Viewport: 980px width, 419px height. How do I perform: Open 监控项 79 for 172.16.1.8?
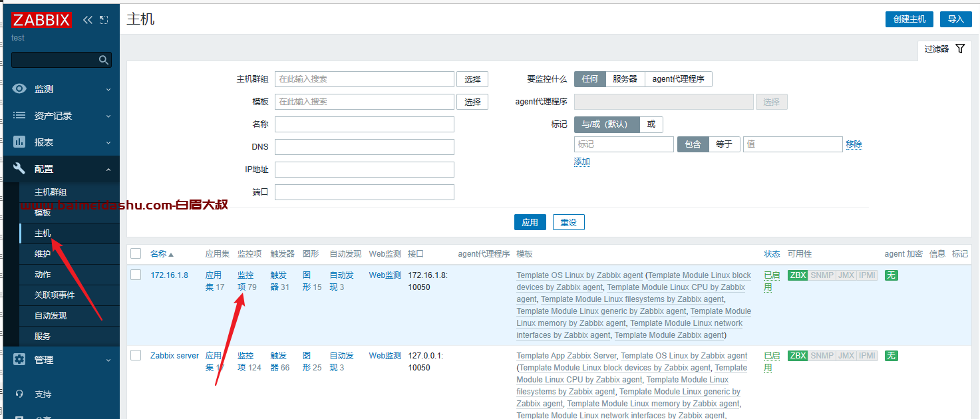pos(247,281)
